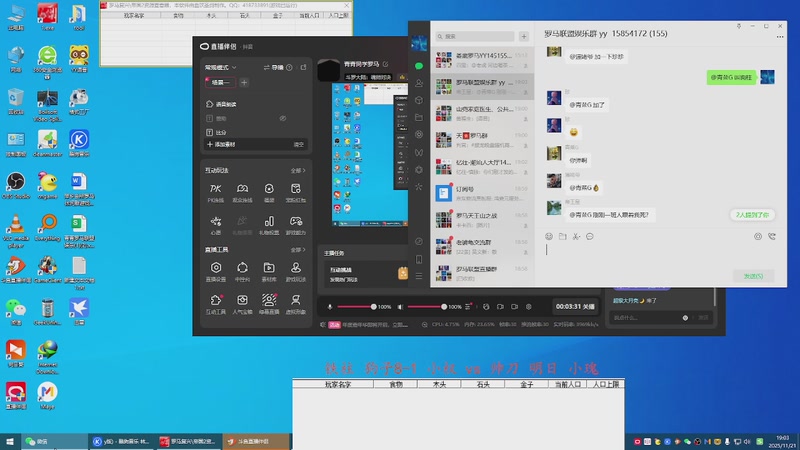Click the WeChat message input area

[660, 255]
